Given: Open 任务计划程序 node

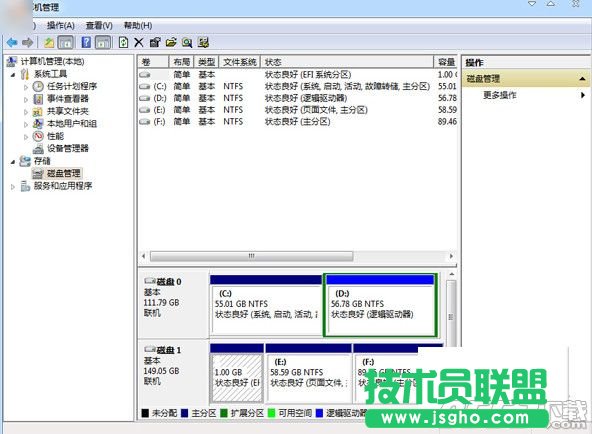Looking at the screenshot, I should [72, 86].
